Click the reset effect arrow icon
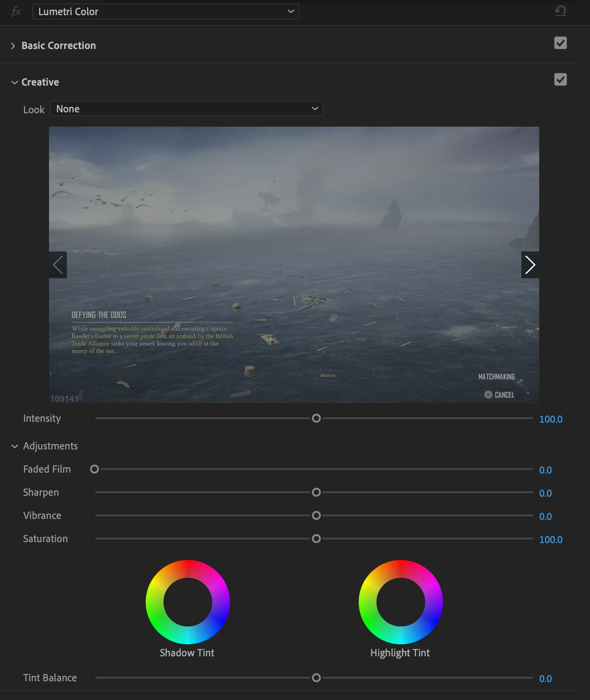The width and height of the screenshot is (590, 700). [560, 11]
